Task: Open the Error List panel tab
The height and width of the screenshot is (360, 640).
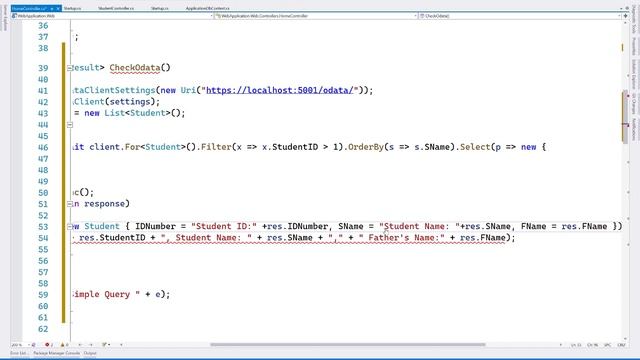Action: click(18, 353)
